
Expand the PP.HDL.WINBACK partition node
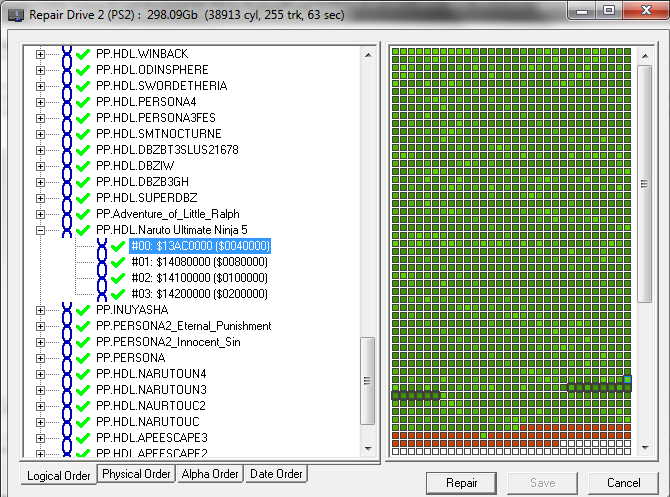tap(40, 54)
